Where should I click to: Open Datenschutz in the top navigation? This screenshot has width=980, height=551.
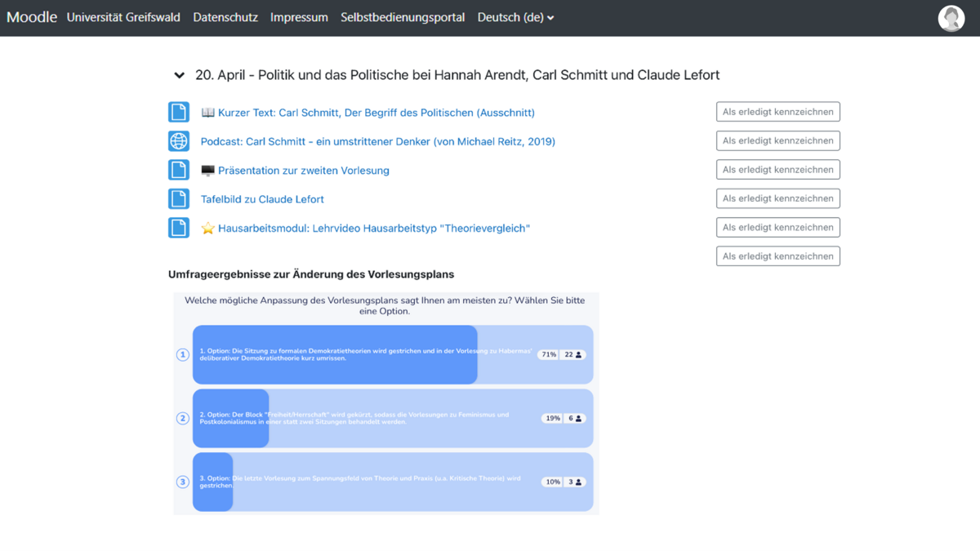click(x=225, y=17)
